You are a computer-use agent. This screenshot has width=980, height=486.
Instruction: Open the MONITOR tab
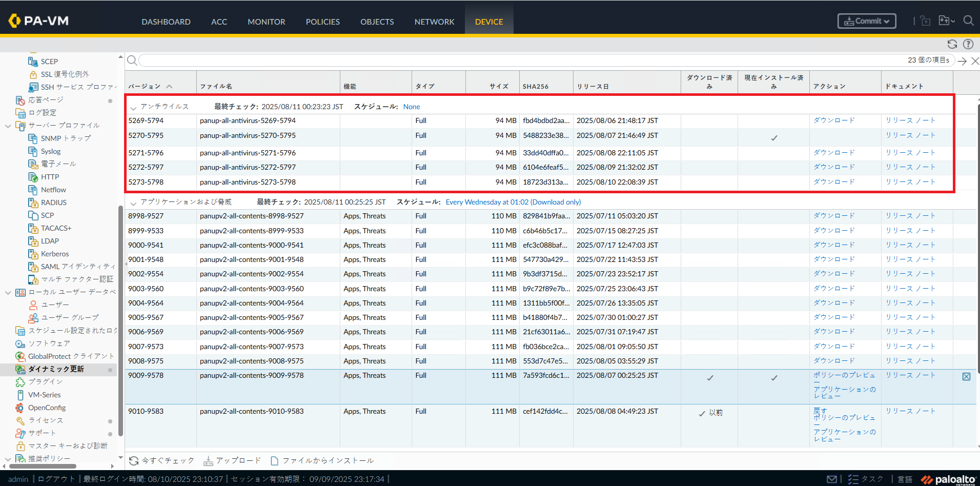(x=266, y=22)
